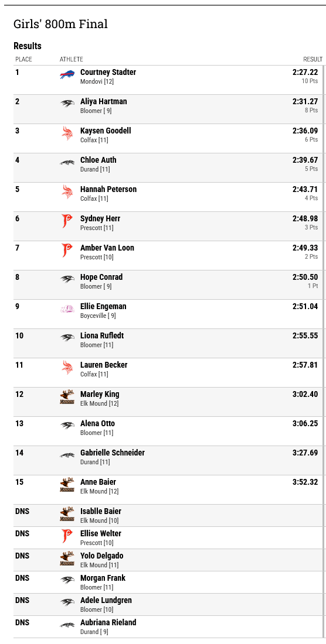Click Prescott logo beside Sydney Herr
The width and height of the screenshot is (326, 644).
point(67,221)
